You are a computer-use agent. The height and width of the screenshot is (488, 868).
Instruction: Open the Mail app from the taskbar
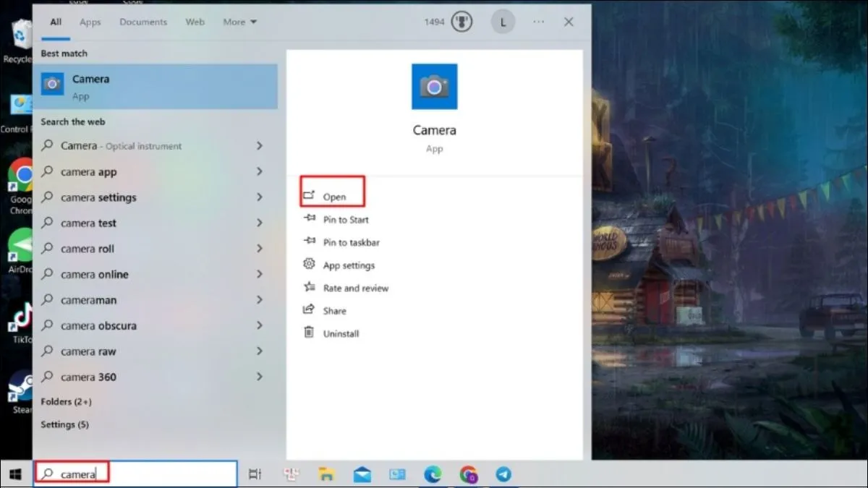point(362,475)
